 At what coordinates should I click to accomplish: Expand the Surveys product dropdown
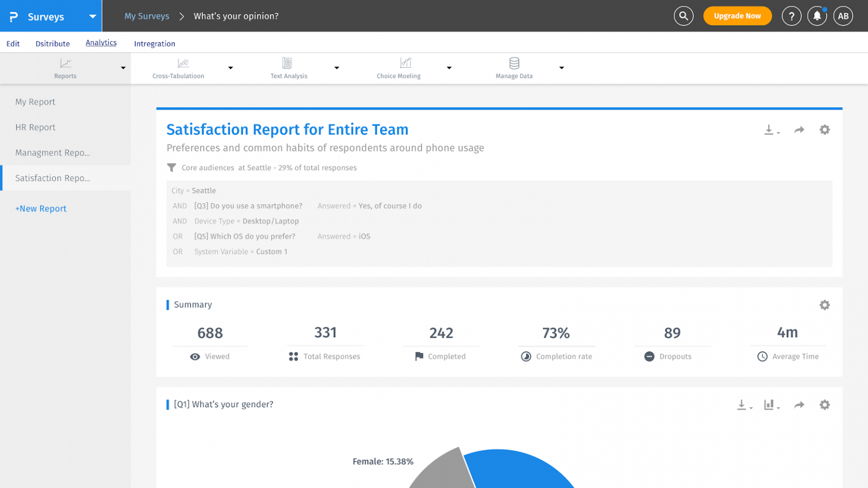[92, 16]
